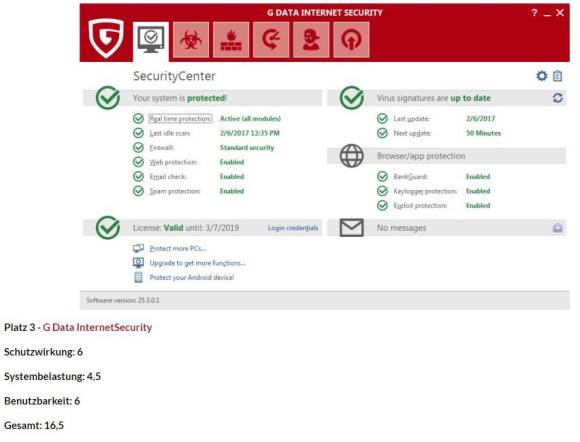The width and height of the screenshot is (580, 442).
Task: Open Exploit protection setting label
Action: (x=420, y=206)
